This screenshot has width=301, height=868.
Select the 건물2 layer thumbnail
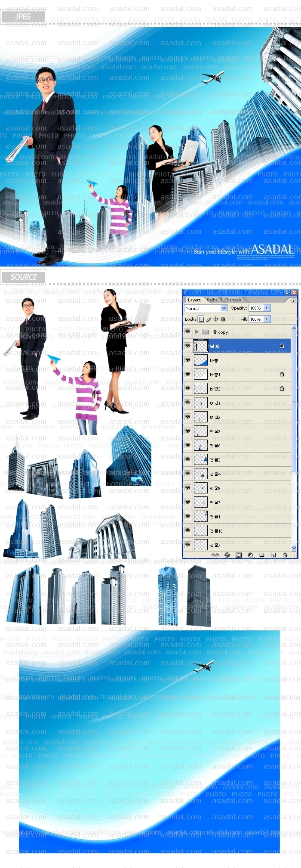tap(201, 459)
